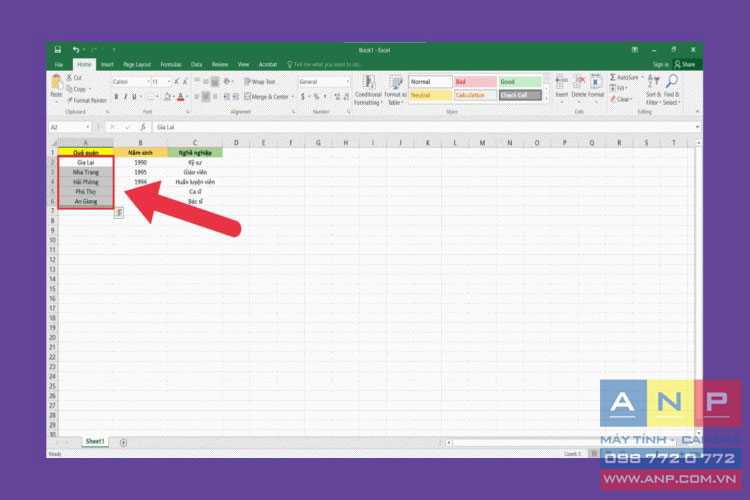
Task: Apply the Bad cell style
Action: click(x=475, y=82)
